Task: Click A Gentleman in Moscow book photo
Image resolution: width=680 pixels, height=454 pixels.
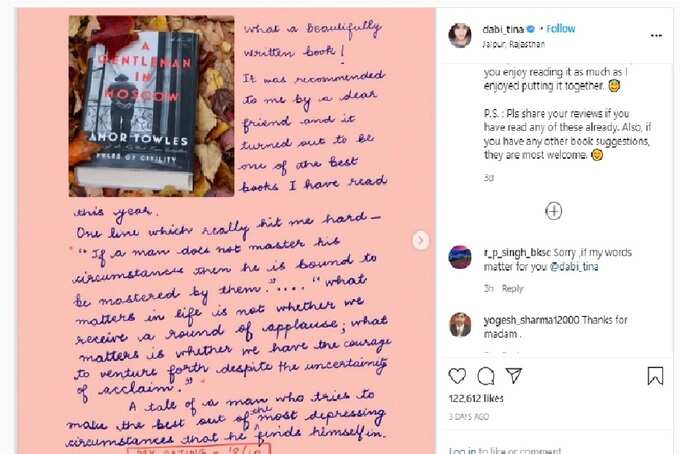Action: [151, 106]
